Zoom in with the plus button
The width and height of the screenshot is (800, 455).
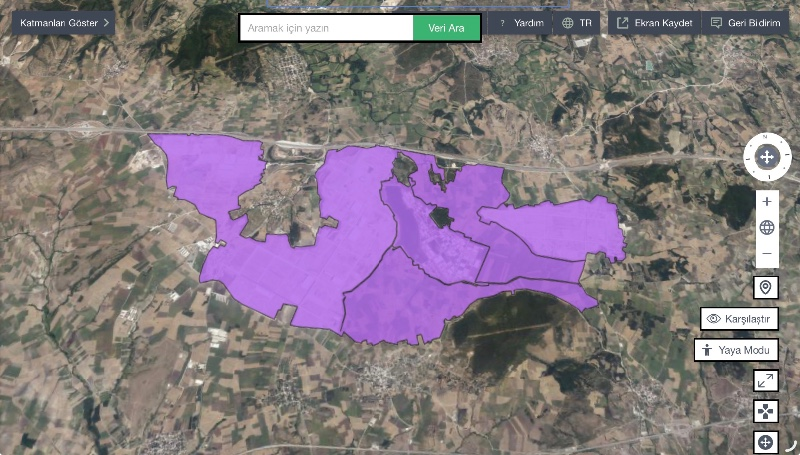coord(767,201)
